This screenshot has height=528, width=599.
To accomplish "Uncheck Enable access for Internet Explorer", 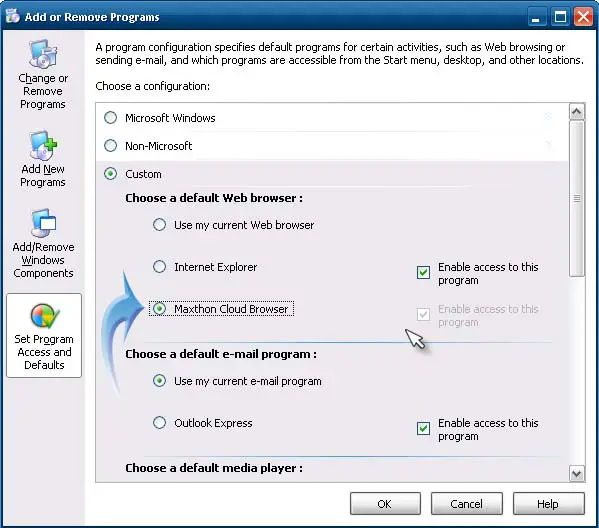I will click(x=423, y=272).
